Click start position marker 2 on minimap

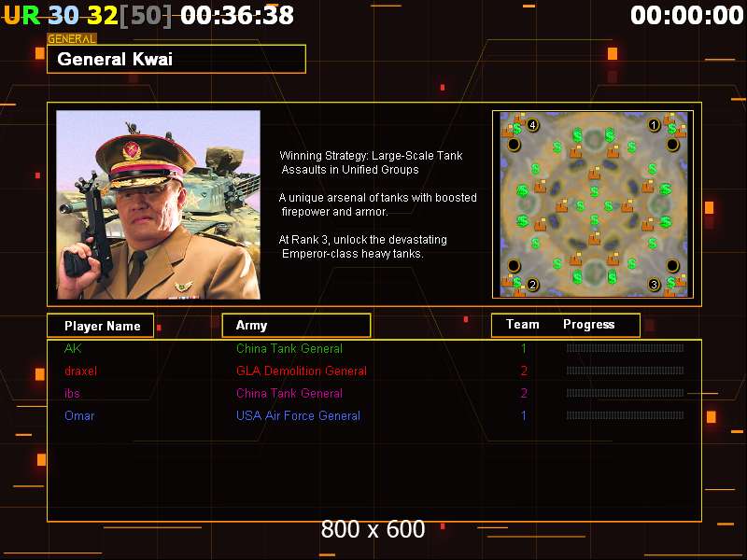(x=532, y=285)
